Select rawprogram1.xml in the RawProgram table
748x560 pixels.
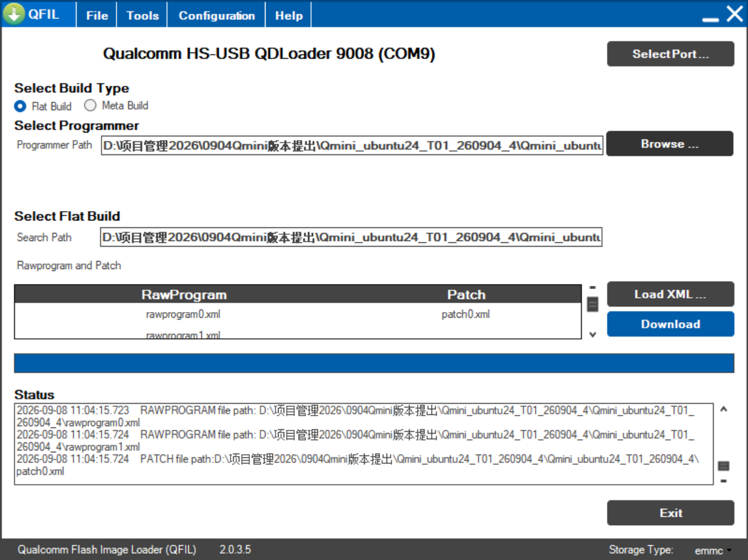[183, 335]
